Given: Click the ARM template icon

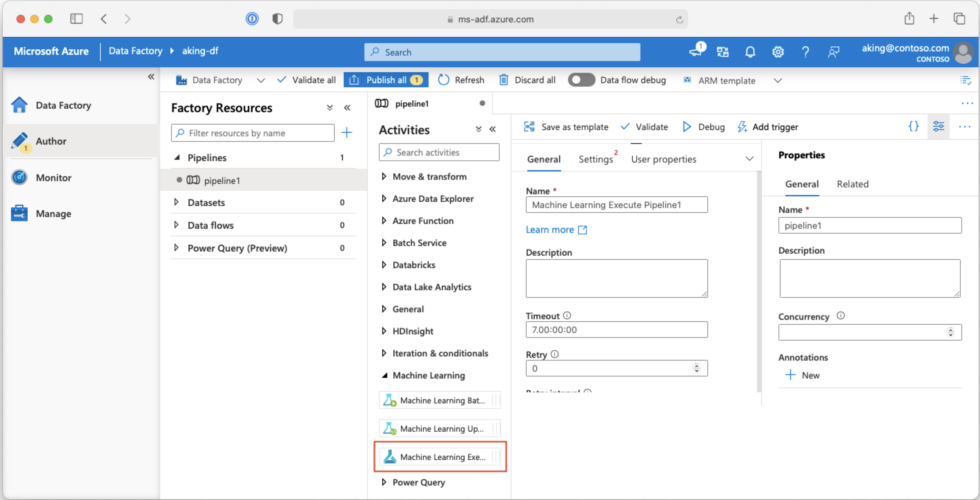Looking at the screenshot, I should click(x=688, y=80).
